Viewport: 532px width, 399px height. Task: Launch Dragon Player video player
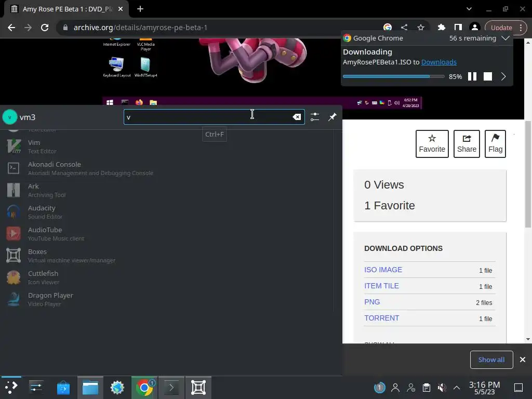[x=166, y=299]
